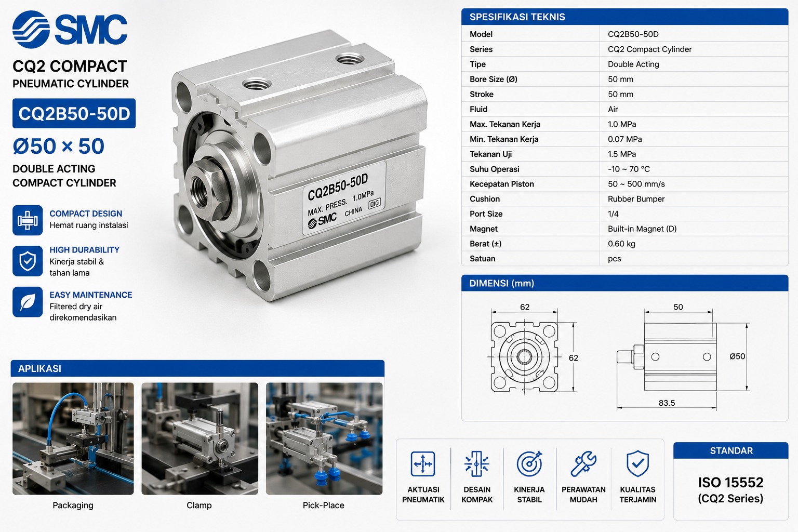
Task: Select the Stroke row value 50 mm
Action: point(621,95)
